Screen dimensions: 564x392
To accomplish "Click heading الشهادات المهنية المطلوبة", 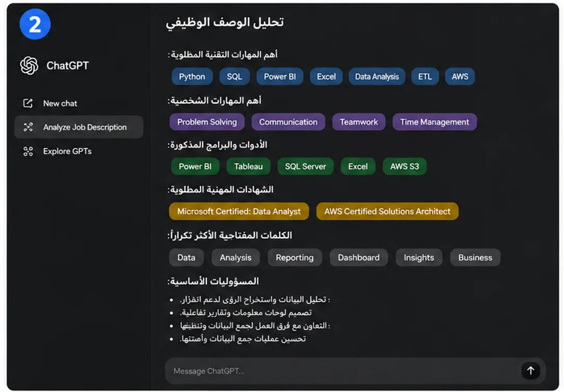I will pos(221,190).
